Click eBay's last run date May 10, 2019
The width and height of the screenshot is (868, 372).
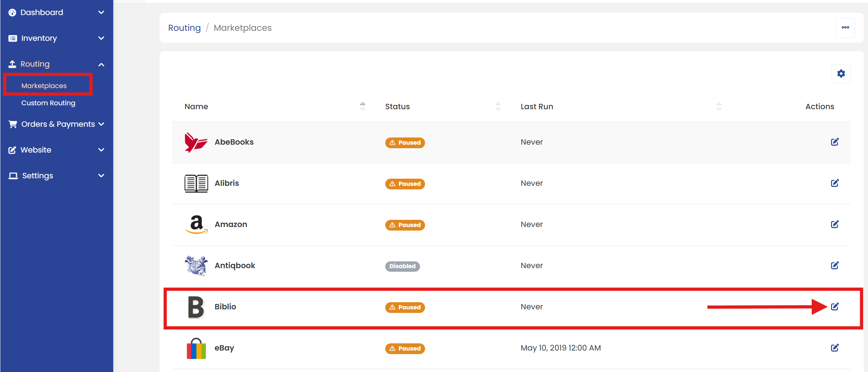tap(561, 348)
